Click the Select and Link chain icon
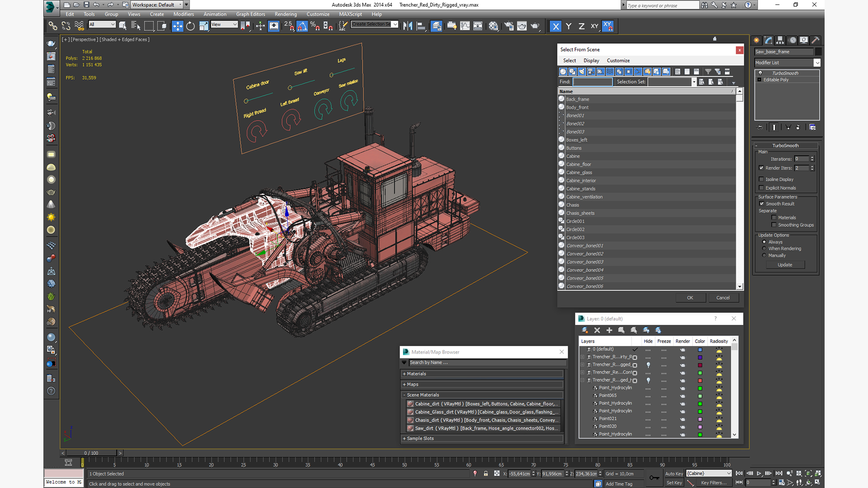The image size is (868, 488). tap(53, 26)
